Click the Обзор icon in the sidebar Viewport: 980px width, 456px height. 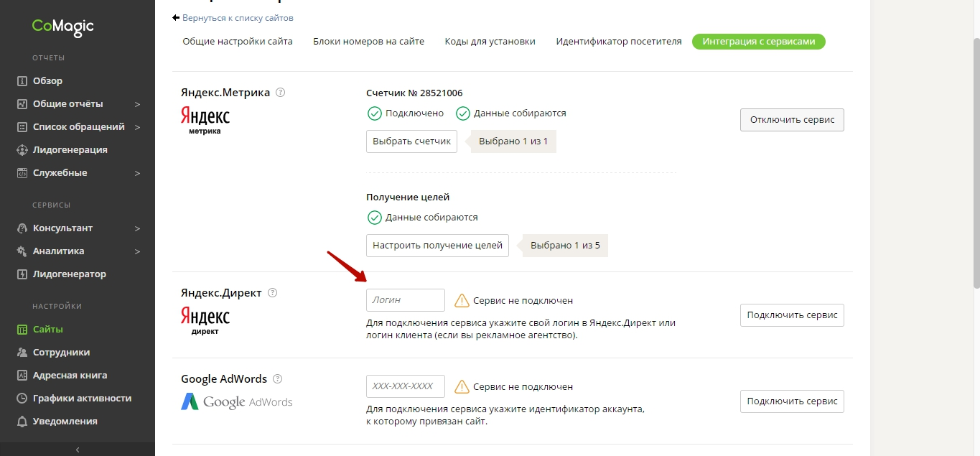[22, 81]
